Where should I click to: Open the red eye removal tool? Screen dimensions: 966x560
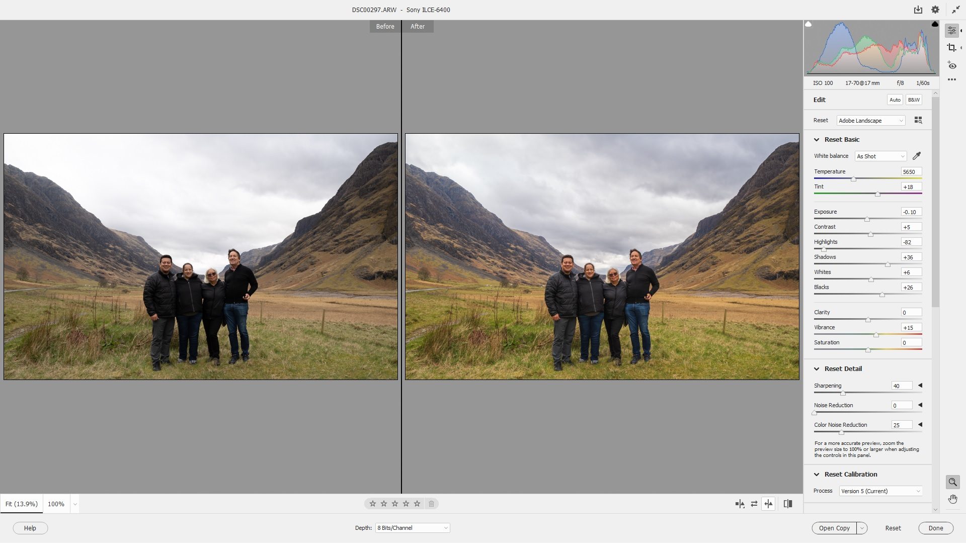coord(951,65)
